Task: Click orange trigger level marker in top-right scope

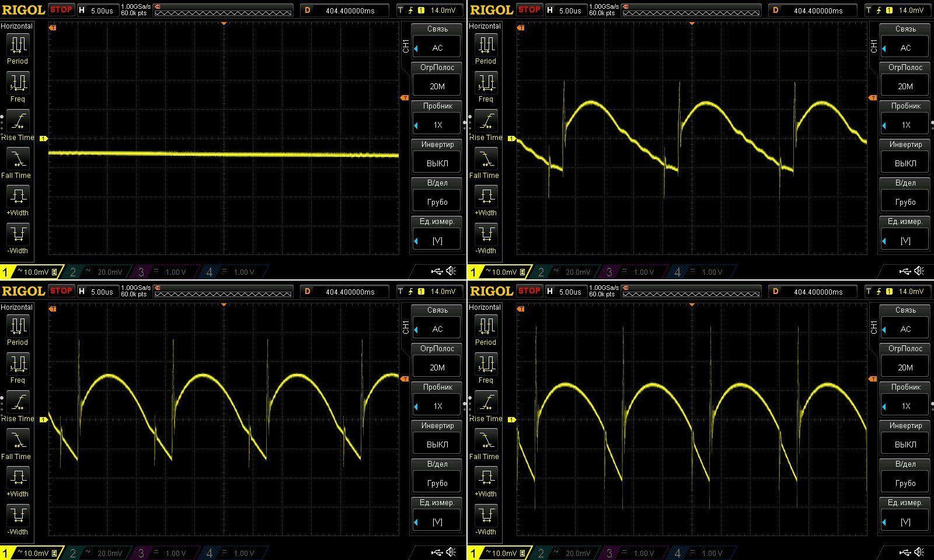Action: tap(873, 98)
